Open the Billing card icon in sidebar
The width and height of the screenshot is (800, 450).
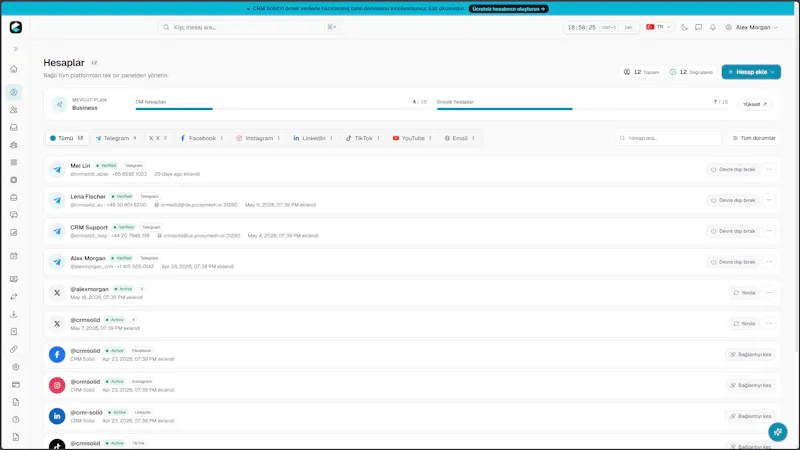click(x=16, y=384)
